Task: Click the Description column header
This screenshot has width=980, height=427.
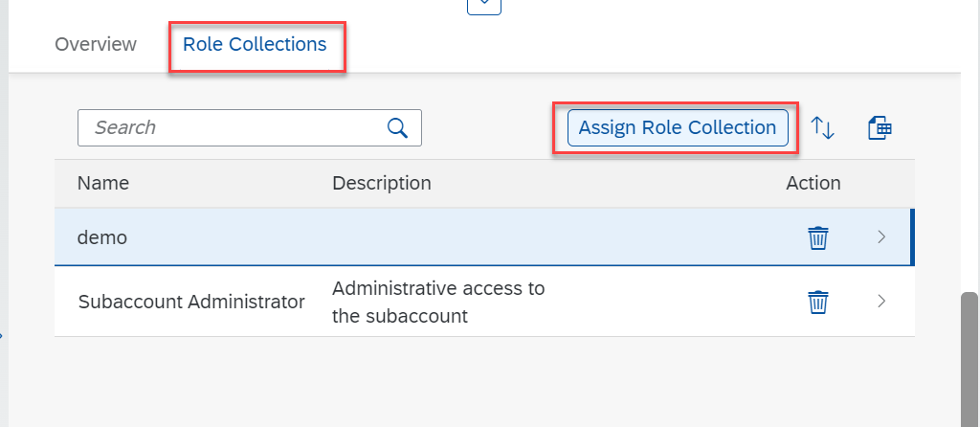Action: click(381, 183)
